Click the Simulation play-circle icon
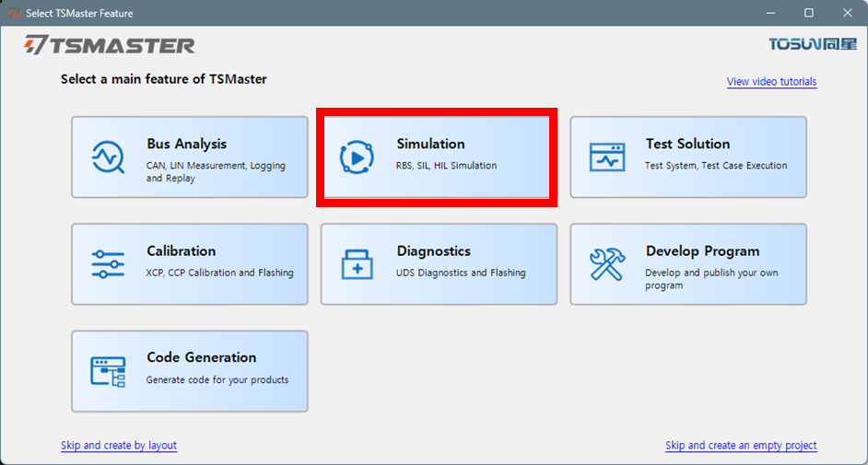This screenshot has height=465, width=868. pyautogui.click(x=357, y=157)
